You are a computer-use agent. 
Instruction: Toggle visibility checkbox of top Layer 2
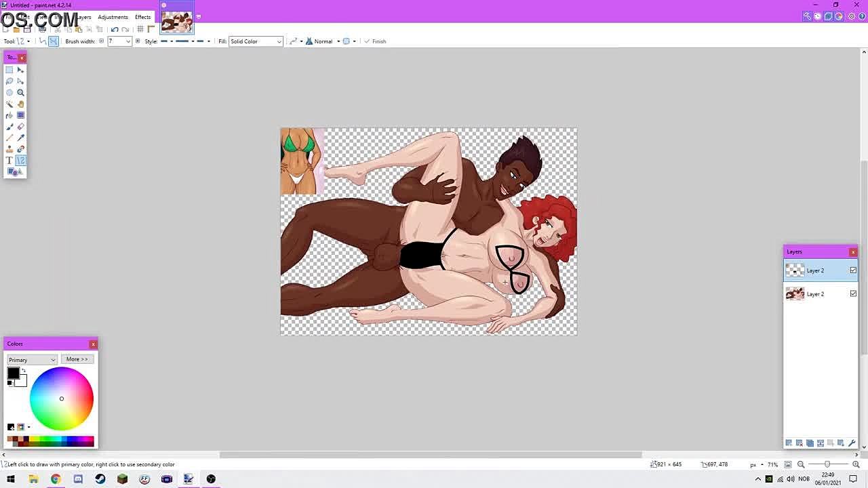[853, 270]
